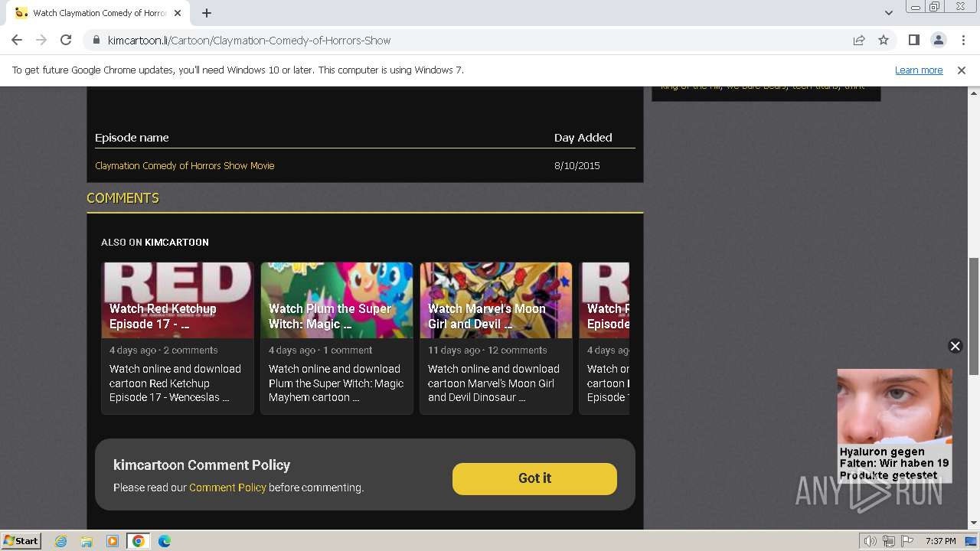Read Marvel's Moon Girl description text
980x551 pixels.
coord(494,383)
